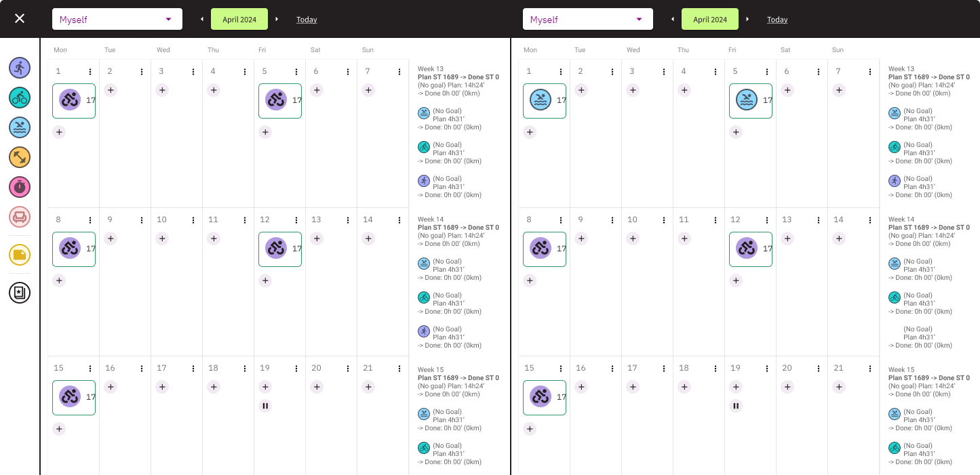Open the left 'Myself' athlete dropdown
Screen dimensions: 980x475
coord(117,19)
